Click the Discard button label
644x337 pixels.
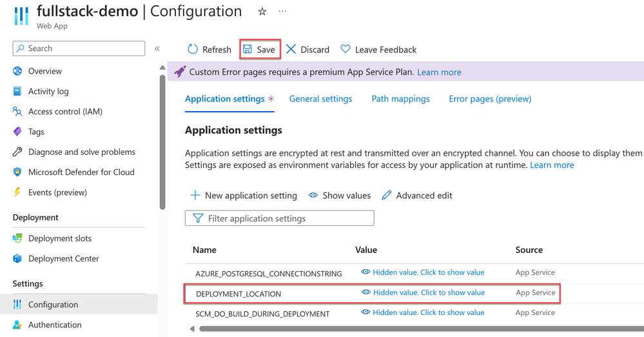point(315,50)
